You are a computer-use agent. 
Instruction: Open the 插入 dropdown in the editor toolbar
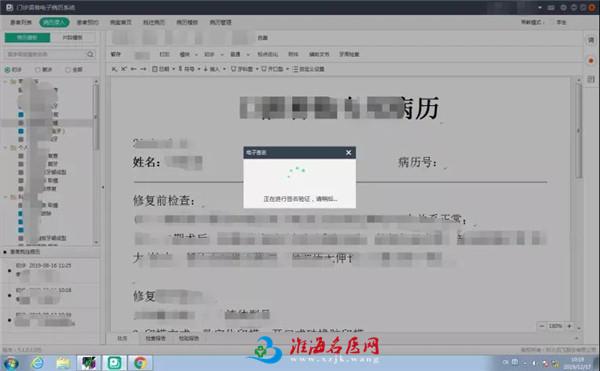coord(214,69)
